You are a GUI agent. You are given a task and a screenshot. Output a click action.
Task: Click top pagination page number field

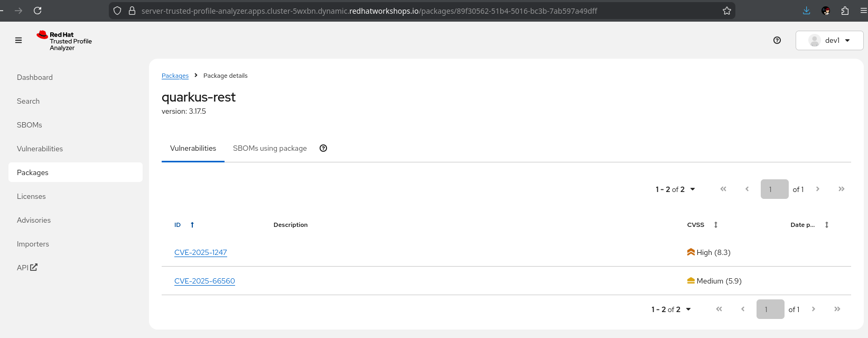774,189
